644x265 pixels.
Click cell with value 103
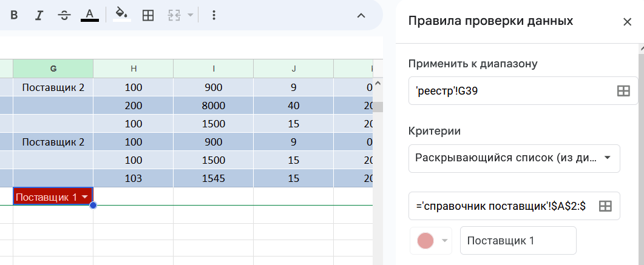point(133,178)
